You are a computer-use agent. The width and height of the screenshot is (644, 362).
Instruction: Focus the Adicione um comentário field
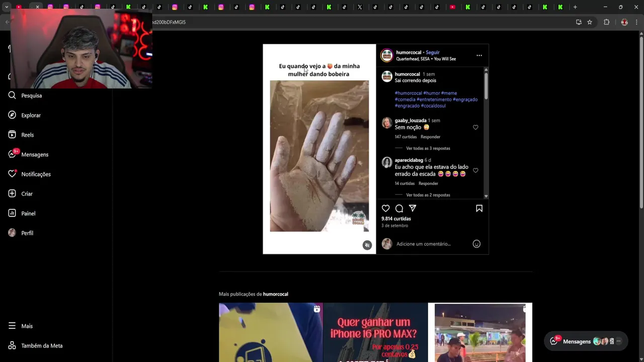[433, 244]
